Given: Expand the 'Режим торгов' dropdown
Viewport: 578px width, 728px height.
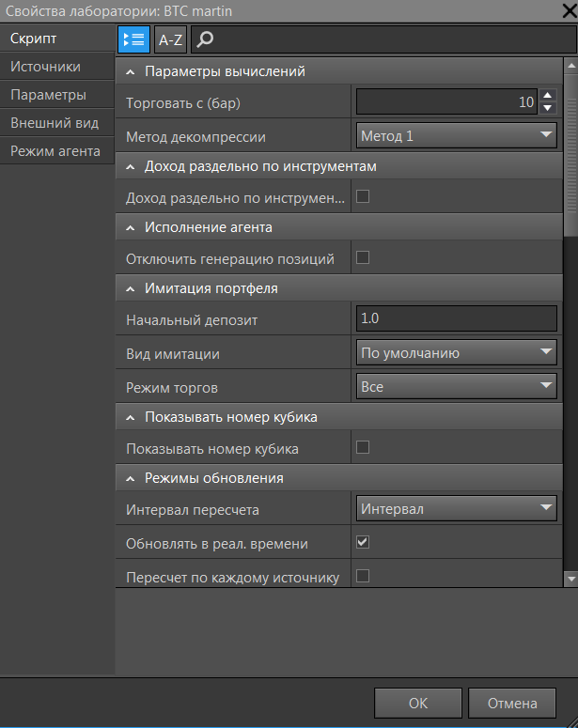Looking at the screenshot, I should 457,386.
